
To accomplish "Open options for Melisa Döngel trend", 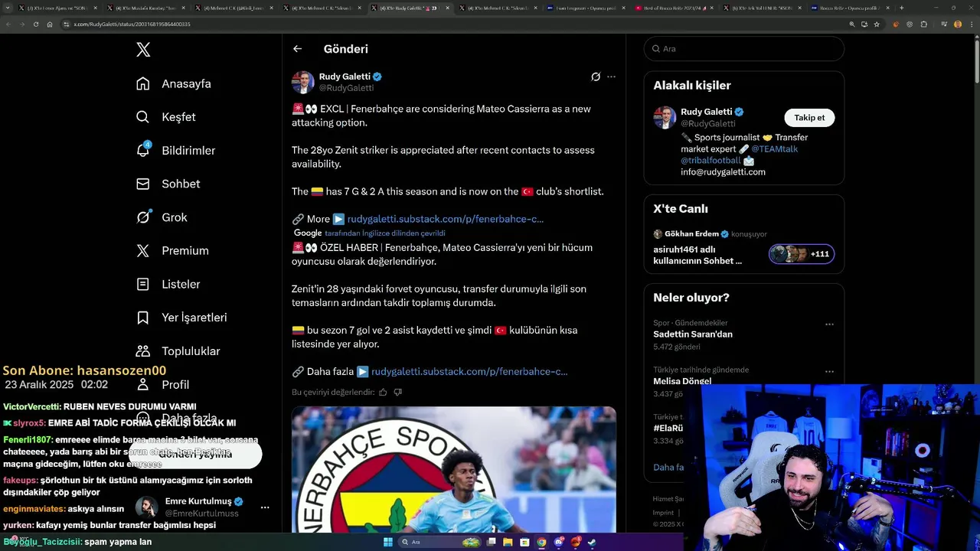I will (829, 371).
